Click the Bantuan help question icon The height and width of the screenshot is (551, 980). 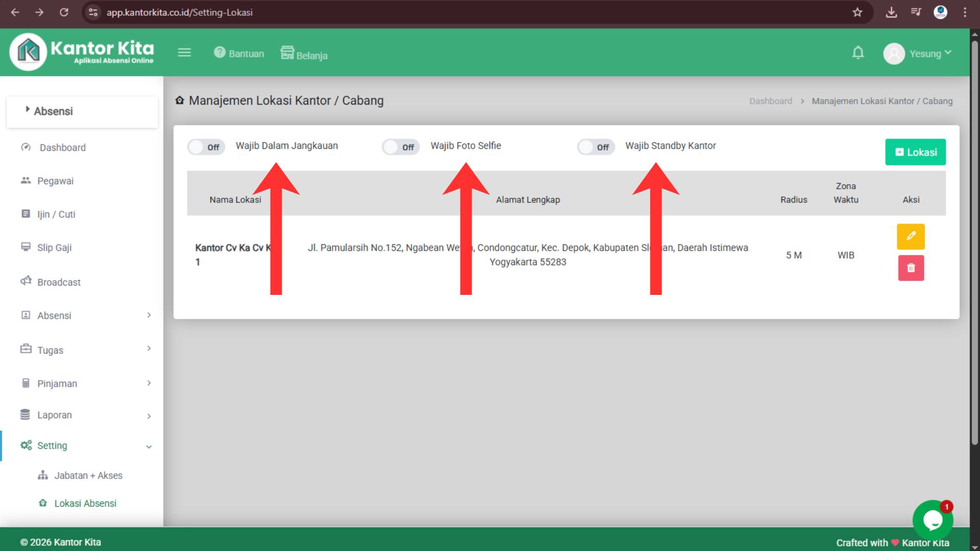pyautogui.click(x=219, y=53)
